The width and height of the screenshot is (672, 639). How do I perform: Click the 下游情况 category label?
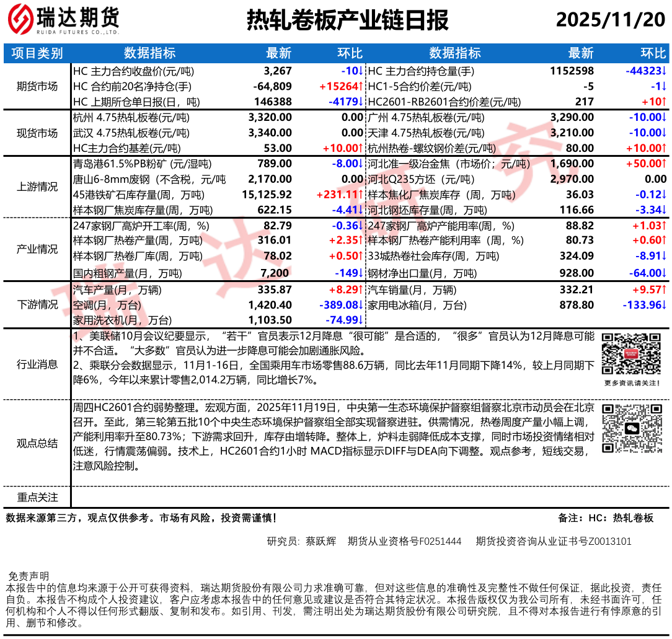(37, 304)
